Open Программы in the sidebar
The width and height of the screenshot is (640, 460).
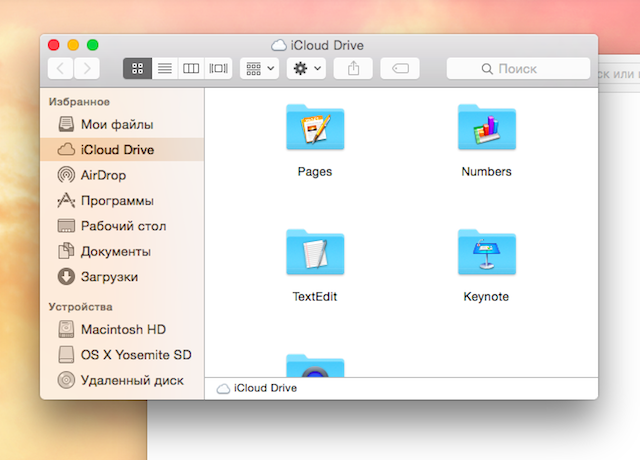pyautogui.click(x=122, y=200)
